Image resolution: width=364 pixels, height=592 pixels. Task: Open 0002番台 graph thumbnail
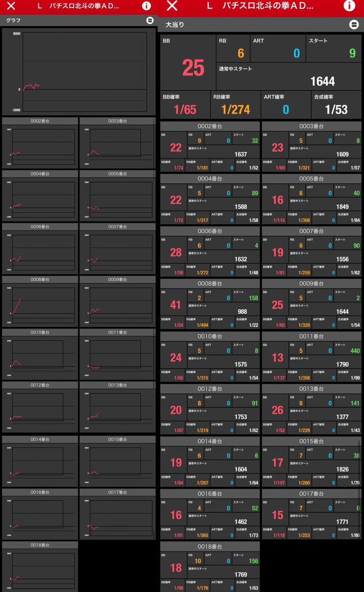point(40,147)
